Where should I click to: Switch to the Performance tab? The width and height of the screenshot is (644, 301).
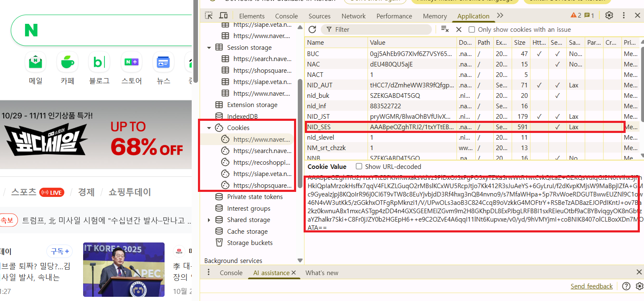394,16
